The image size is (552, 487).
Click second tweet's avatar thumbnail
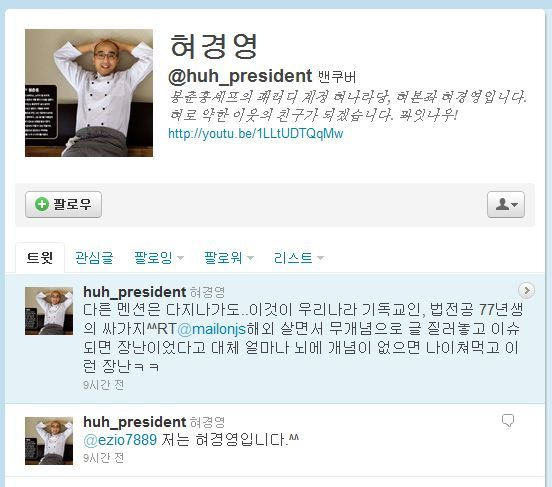49,441
